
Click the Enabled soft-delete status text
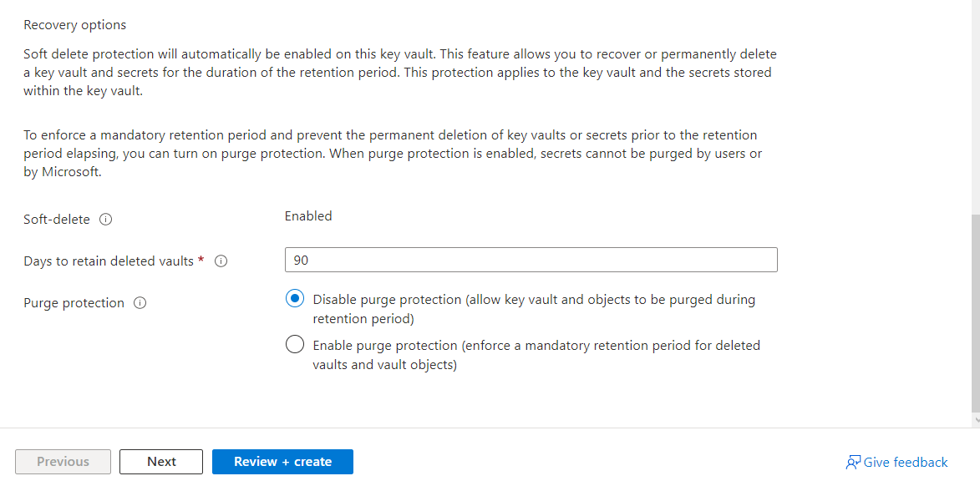(308, 216)
